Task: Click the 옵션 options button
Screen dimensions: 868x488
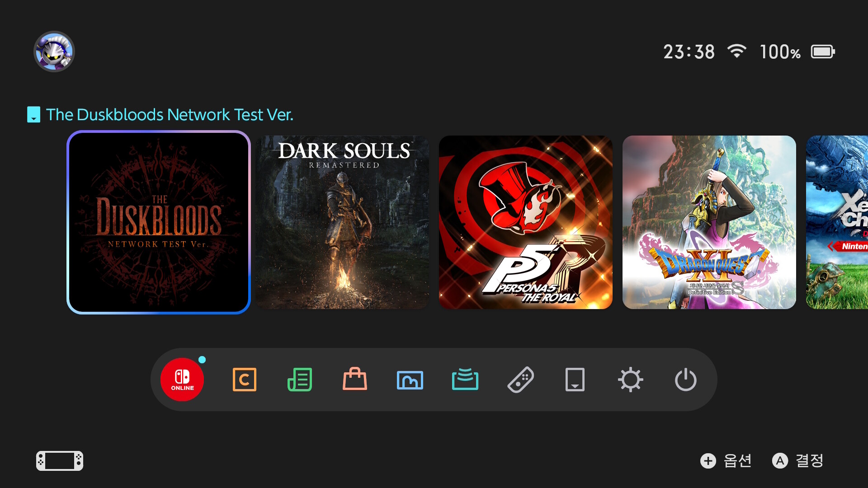Action: (726, 461)
